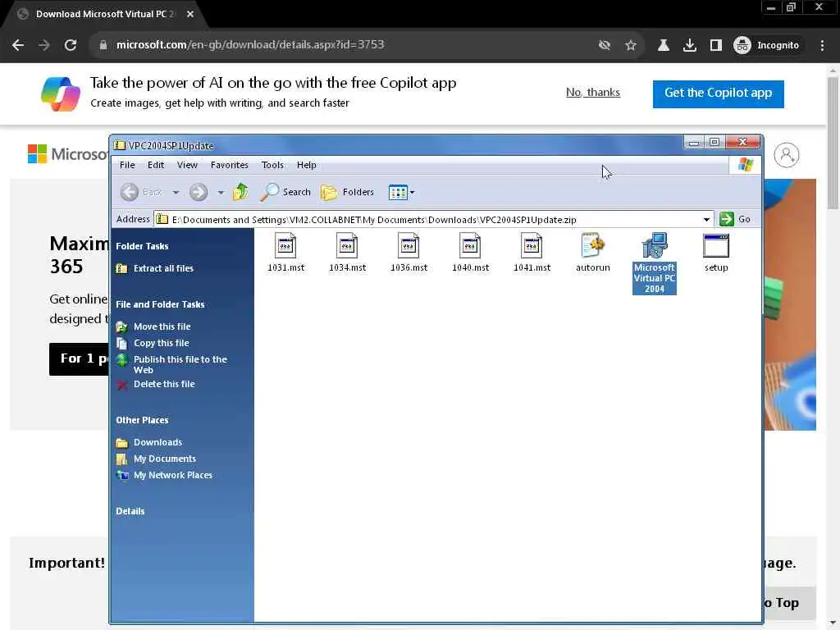Reload the page in Chrome
This screenshot has height=630, width=840.
point(71,45)
